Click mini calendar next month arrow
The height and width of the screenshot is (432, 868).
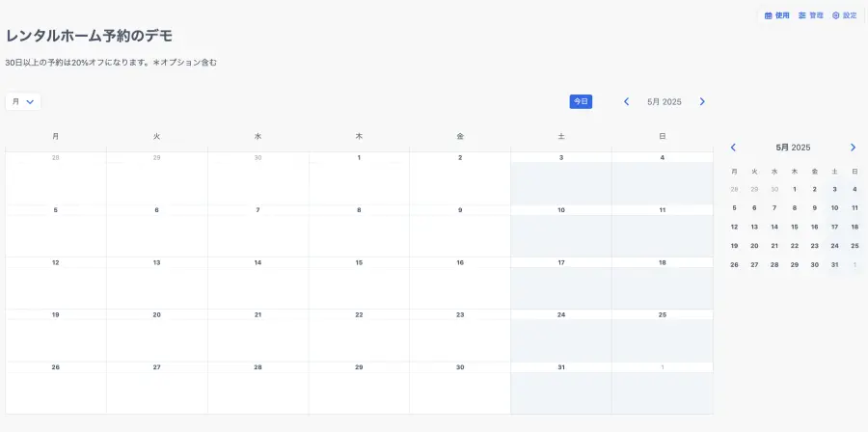[853, 148]
